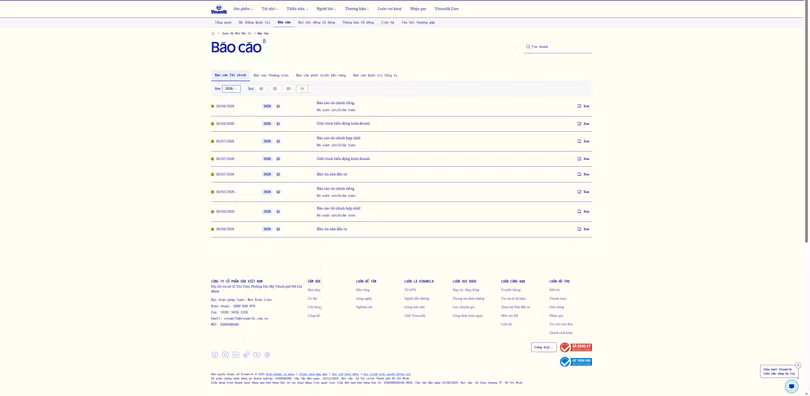Switch to 'Báo cáo phát triển bền vững' tab
Screen dimensions: 810x396
tap(321, 75)
